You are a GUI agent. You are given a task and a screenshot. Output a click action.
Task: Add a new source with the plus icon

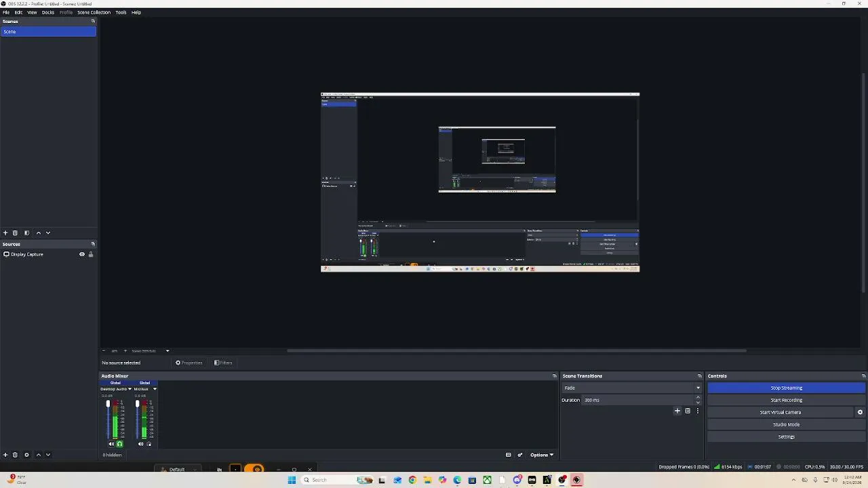click(5, 455)
